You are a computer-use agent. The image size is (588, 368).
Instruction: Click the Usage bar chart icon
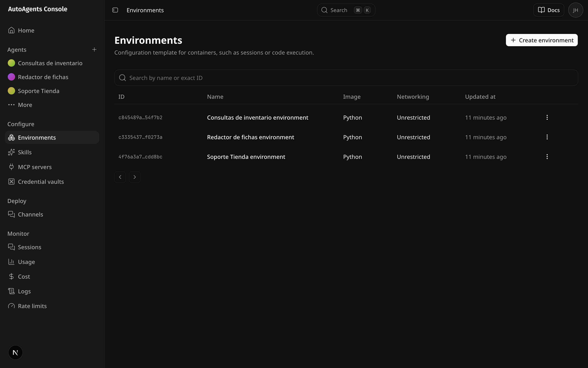[x=11, y=262]
